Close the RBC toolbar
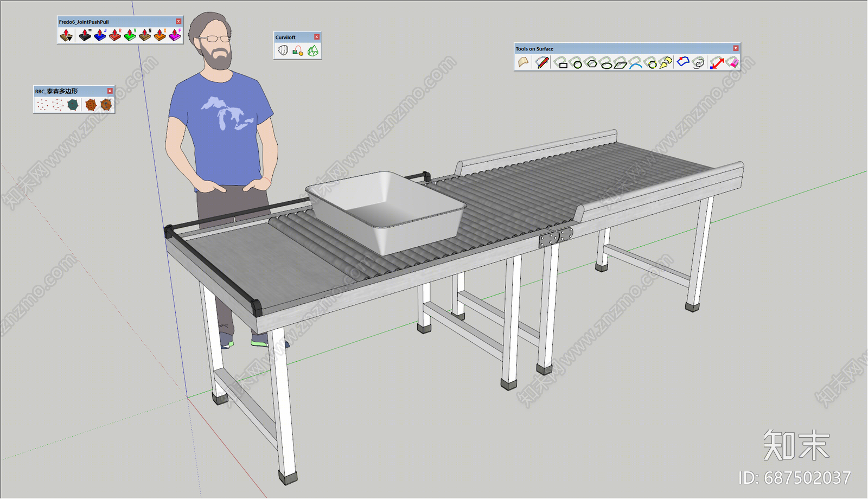 tap(110, 91)
